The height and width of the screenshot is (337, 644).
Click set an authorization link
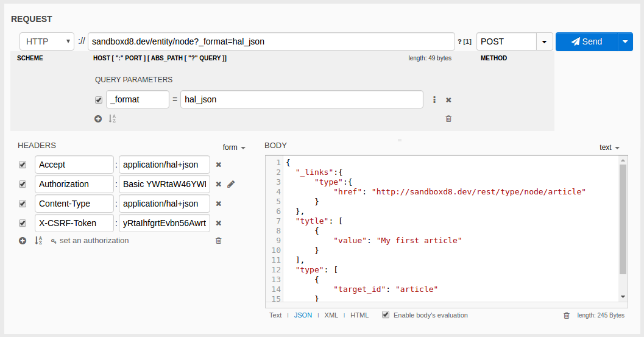coord(94,241)
